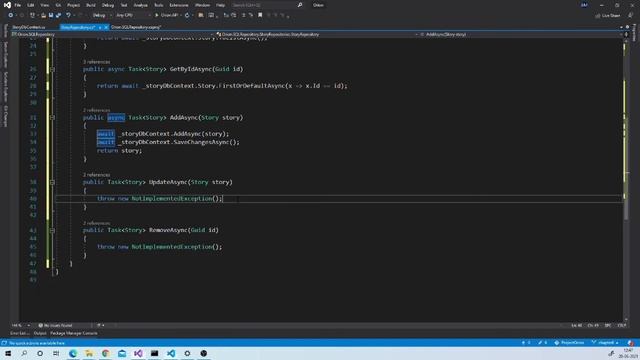The image size is (640, 360).
Task: Collapse the UpdateAsync method outline
Action: click(x=52, y=182)
